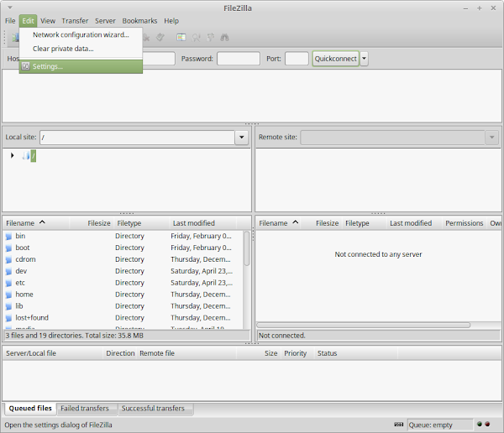
Task: Click the 3 files and 19 directories status text
Action: (x=74, y=336)
